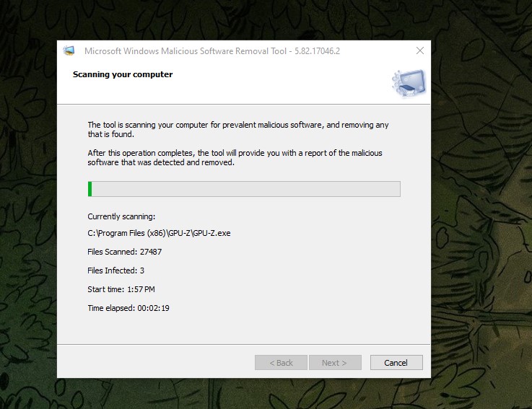Click the green scan progress bar
Screen dimensions: 532x409
point(244,189)
